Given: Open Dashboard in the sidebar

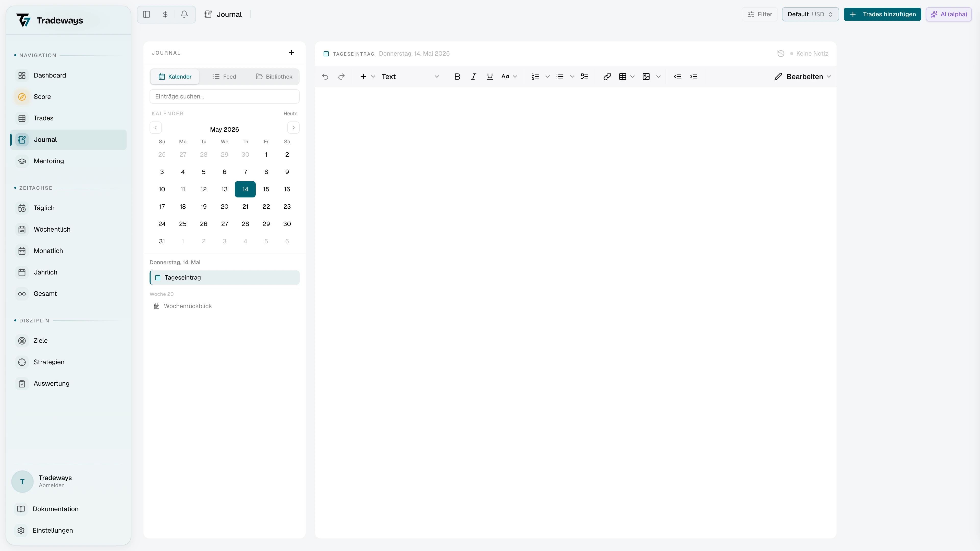Looking at the screenshot, I should pyautogui.click(x=68, y=75).
